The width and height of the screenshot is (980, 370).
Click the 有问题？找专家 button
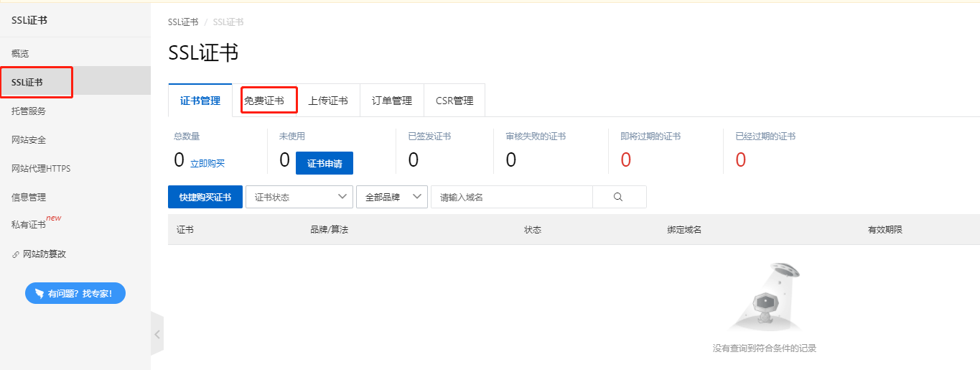[x=75, y=293]
